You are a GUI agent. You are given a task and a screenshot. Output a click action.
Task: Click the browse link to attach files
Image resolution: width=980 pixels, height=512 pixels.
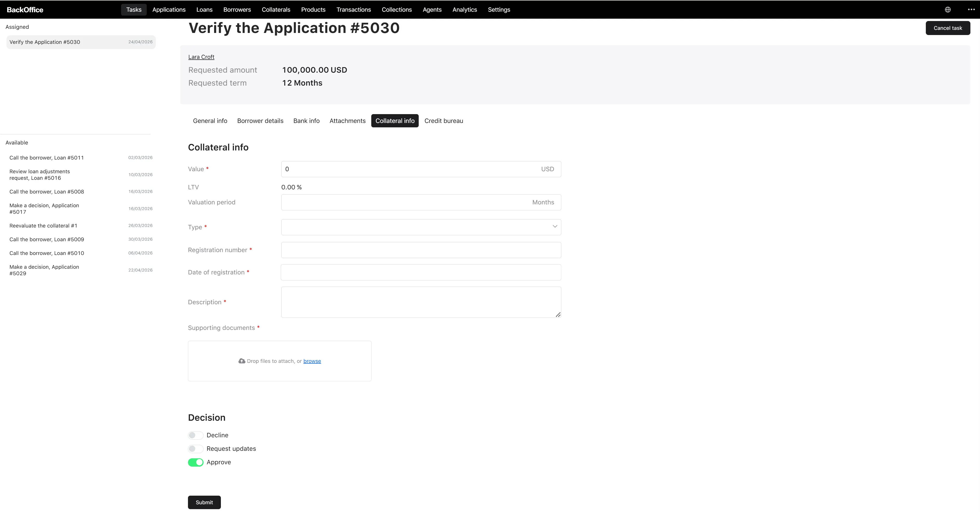click(312, 361)
